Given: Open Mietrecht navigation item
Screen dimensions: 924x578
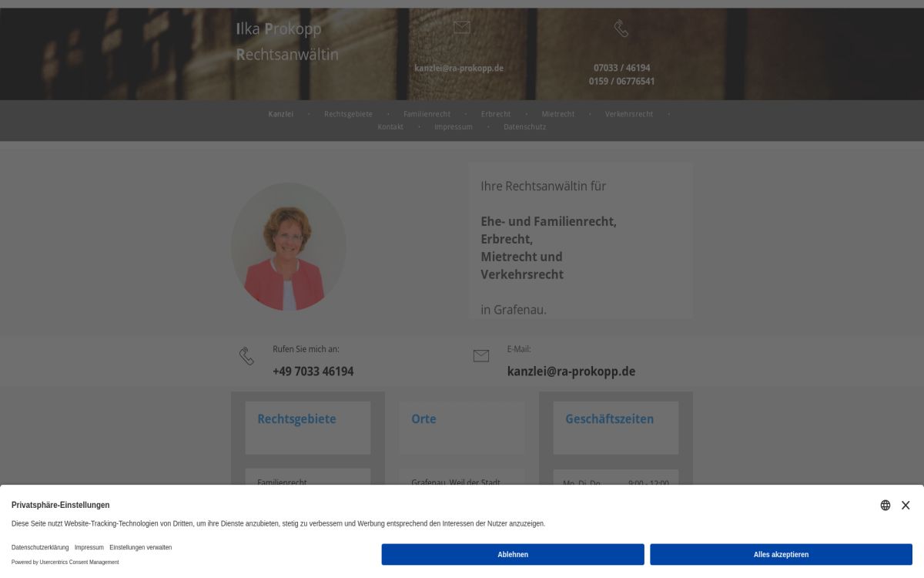Looking at the screenshot, I should pos(558,114).
